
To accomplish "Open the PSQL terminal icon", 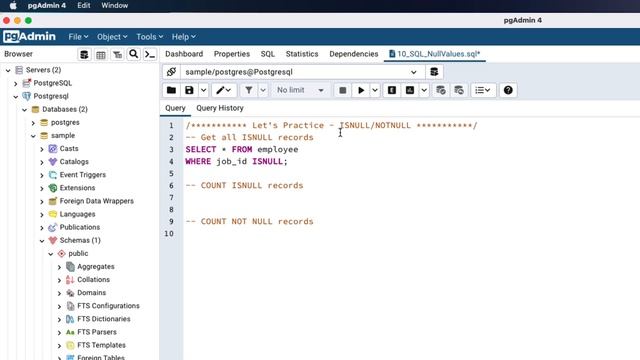I will [150, 54].
